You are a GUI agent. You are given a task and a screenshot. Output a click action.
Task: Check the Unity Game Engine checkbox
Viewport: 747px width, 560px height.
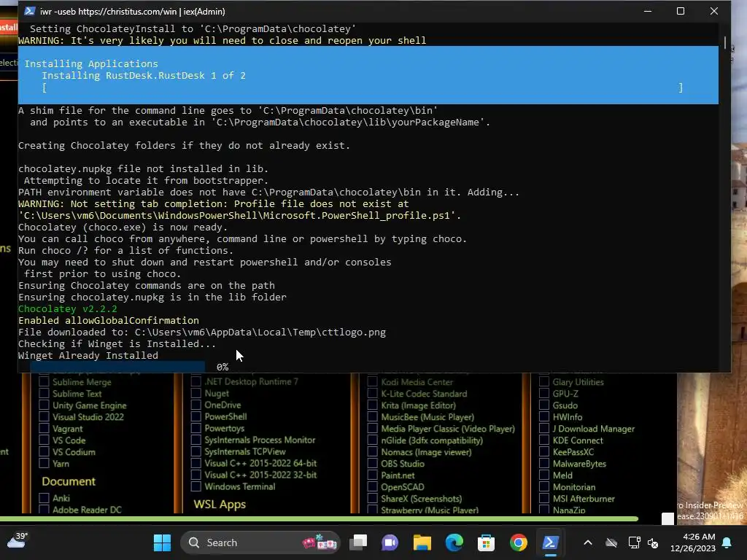(44, 405)
